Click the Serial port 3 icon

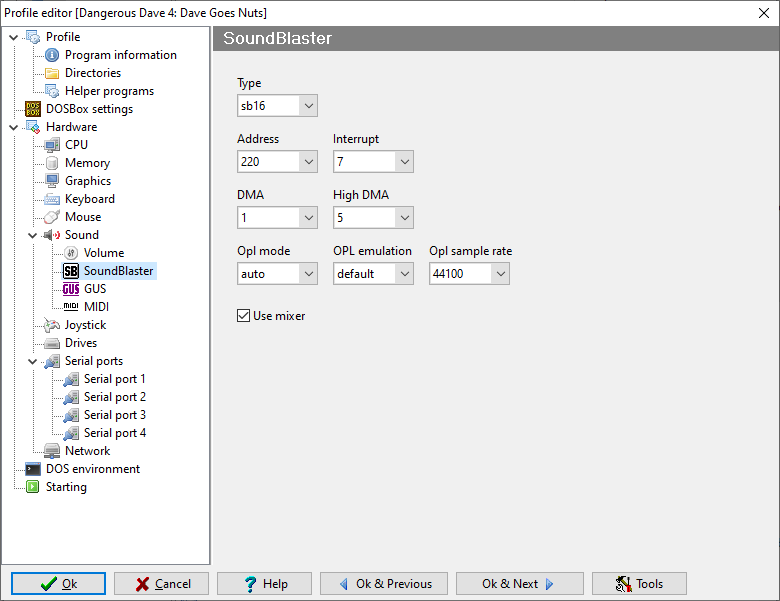pos(71,415)
